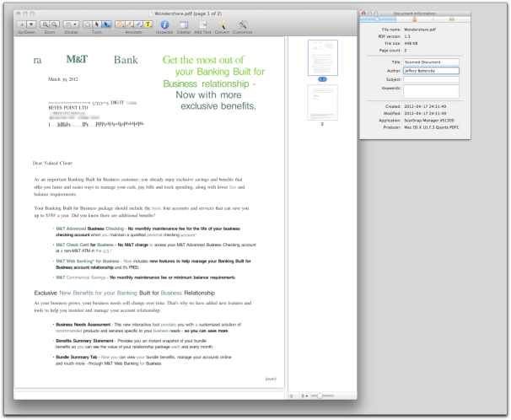Click 'Benefits Summary Statement' bullet text
Viewport: 511px width, 420px height.
click(x=84, y=341)
